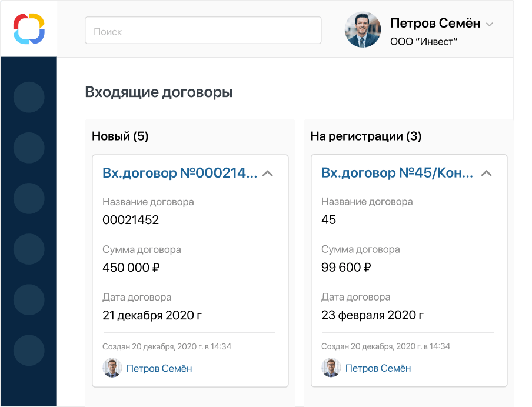Click the ООО "Инвест" company label
Screen dimensions: 532x407
click(x=424, y=42)
